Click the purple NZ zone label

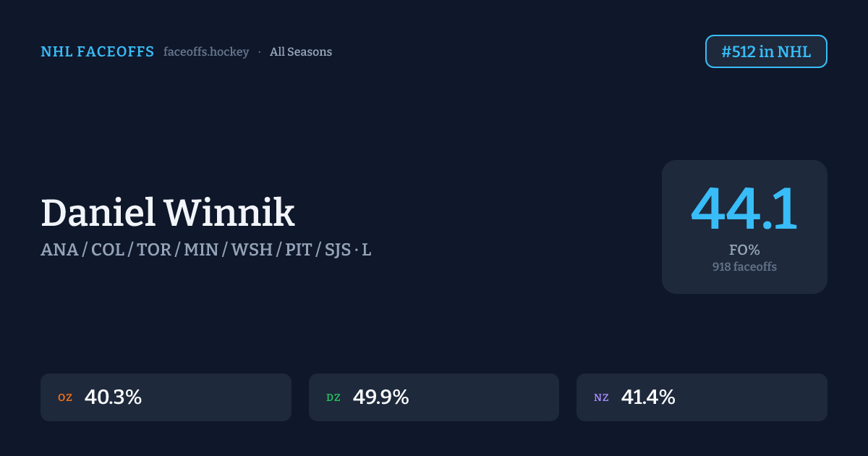[x=601, y=397]
